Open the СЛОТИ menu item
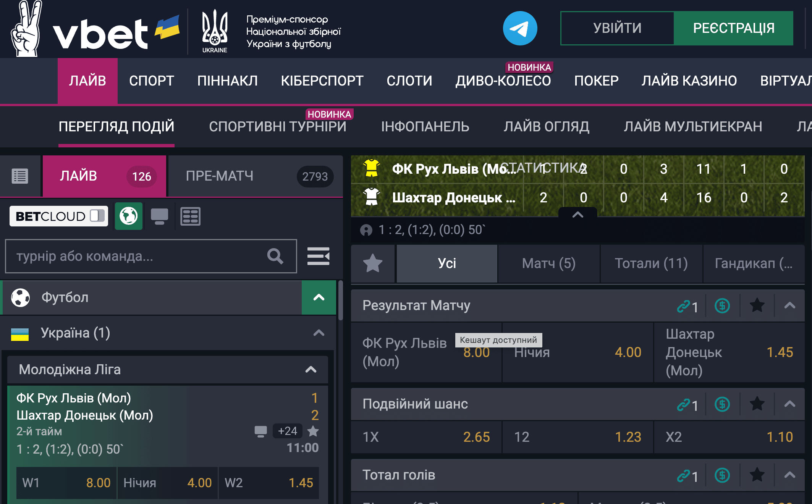This screenshot has width=812, height=504. [409, 81]
